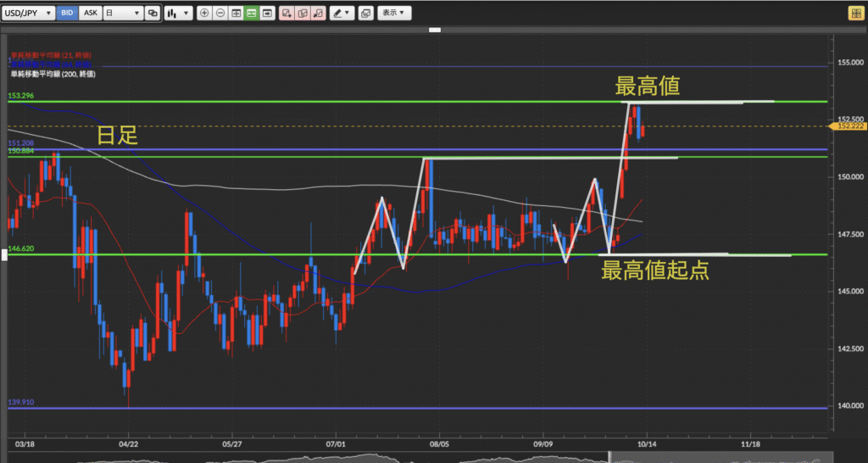Click the third pink chart tool icon
This screenshot has height=463, width=868.
click(x=318, y=13)
